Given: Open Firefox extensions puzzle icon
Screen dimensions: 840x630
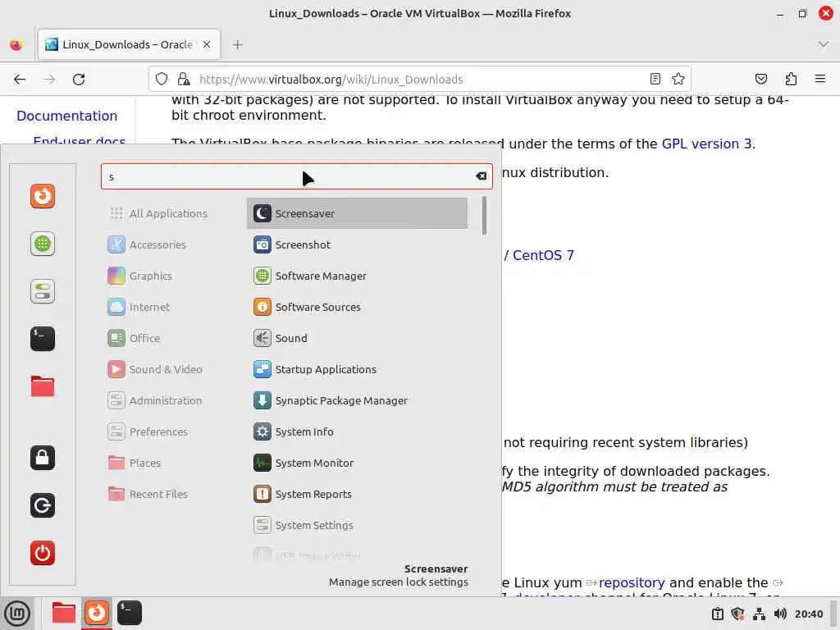Looking at the screenshot, I should pyautogui.click(x=791, y=80).
